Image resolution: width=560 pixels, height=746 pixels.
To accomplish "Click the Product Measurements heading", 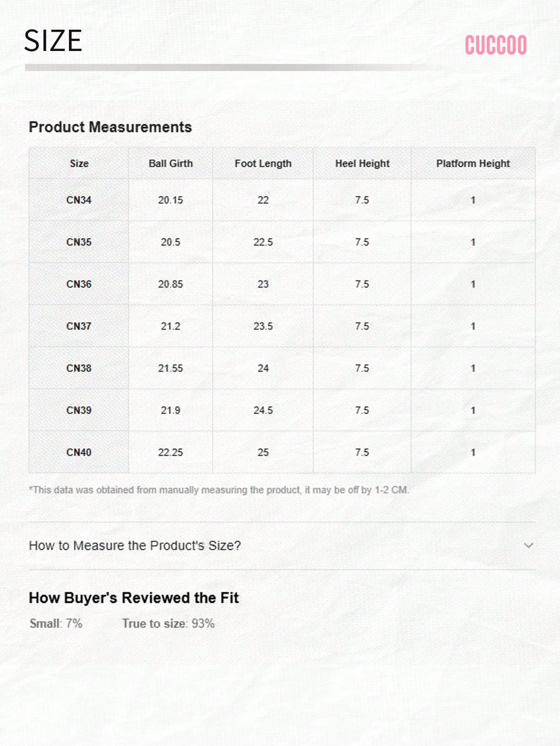I will [x=110, y=127].
